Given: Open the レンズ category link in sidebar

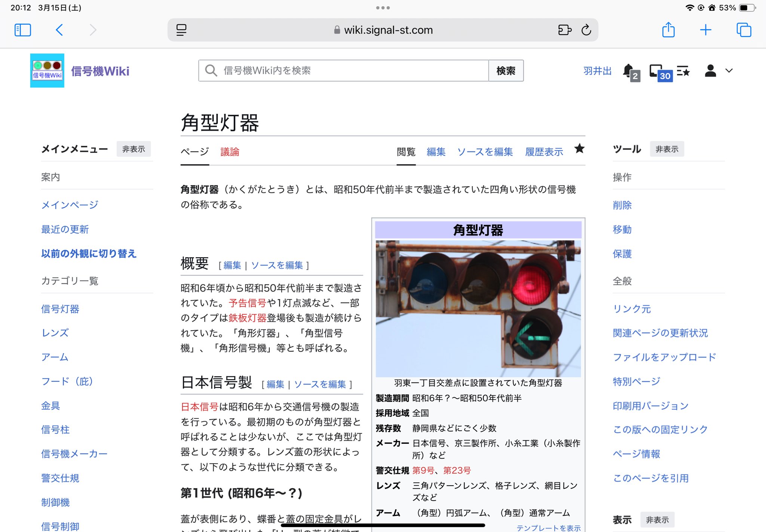Looking at the screenshot, I should (x=55, y=333).
